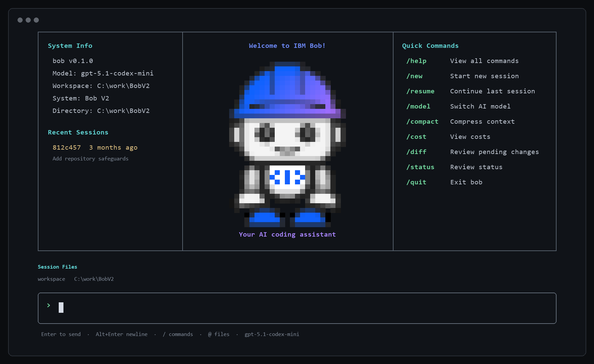
Task: Click 'Start new session' description
Action: pyautogui.click(x=484, y=76)
